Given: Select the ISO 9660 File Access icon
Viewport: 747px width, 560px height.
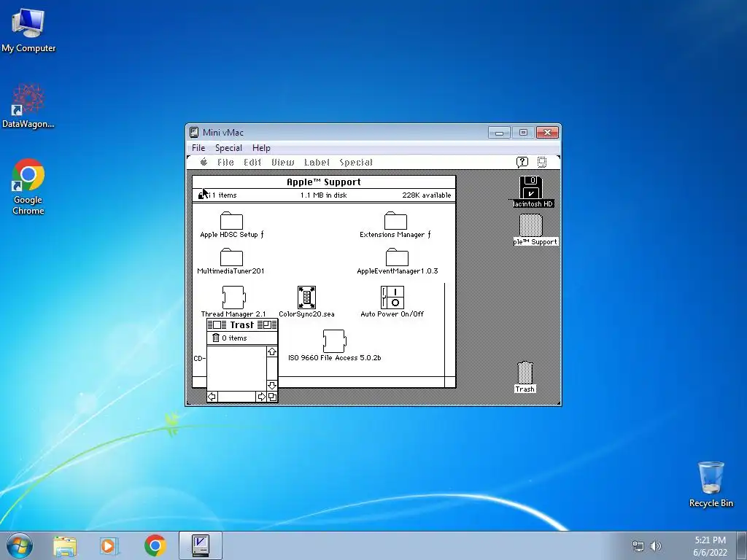Looking at the screenshot, I should [x=334, y=341].
